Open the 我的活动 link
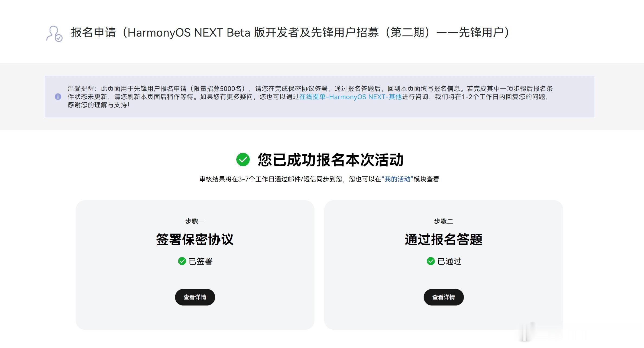Screen dimensions: 644x348 click(x=397, y=179)
